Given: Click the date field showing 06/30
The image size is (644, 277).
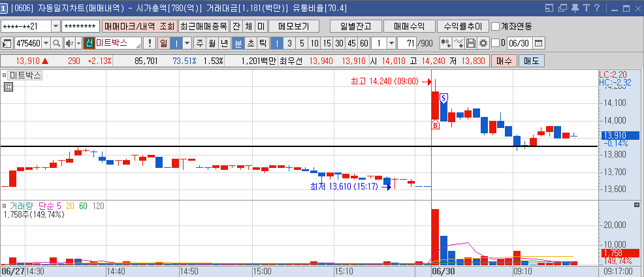Looking at the screenshot, I should tap(521, 43).
